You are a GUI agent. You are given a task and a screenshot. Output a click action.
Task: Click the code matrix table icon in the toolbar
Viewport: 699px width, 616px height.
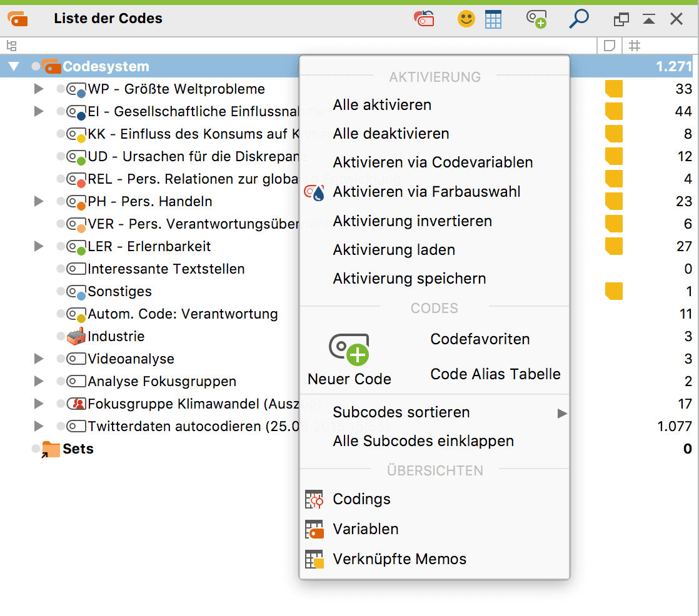point(493,19)
